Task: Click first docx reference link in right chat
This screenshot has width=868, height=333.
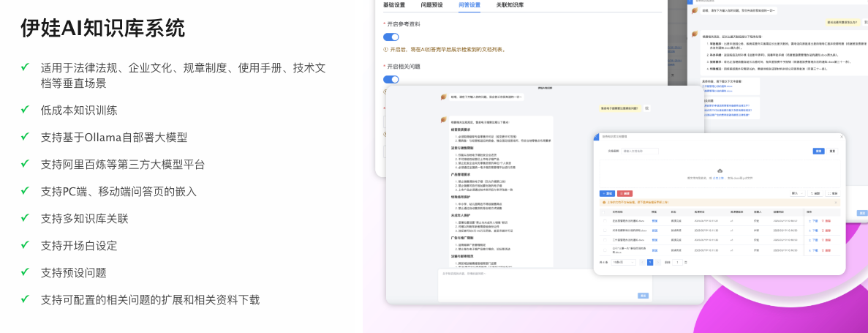Action: [x=718, y=86]
